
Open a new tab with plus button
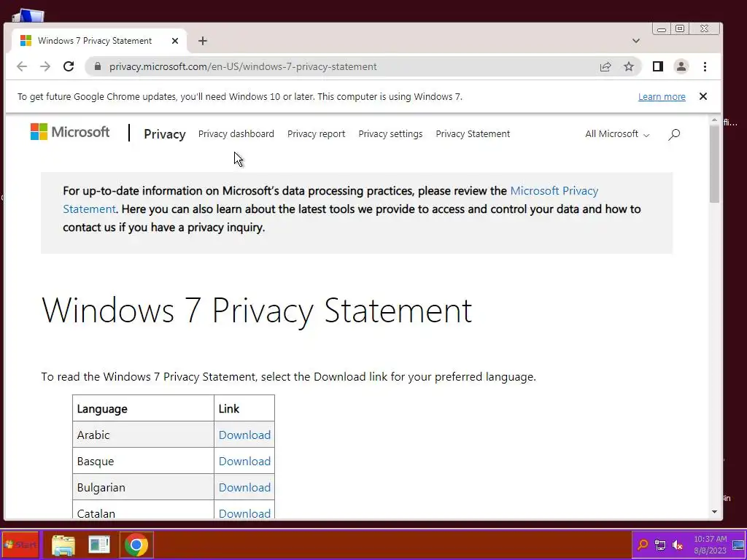[x=203, y=41]
